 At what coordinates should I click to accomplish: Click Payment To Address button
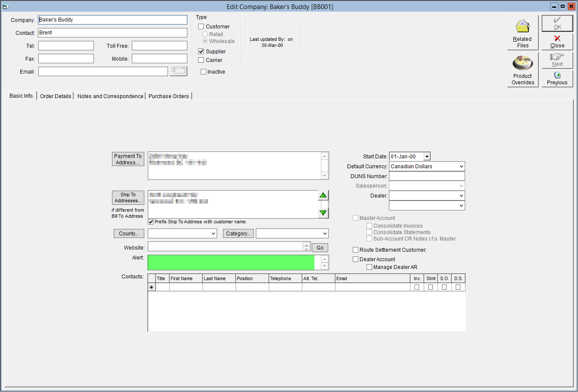click(x=128, y=159)
